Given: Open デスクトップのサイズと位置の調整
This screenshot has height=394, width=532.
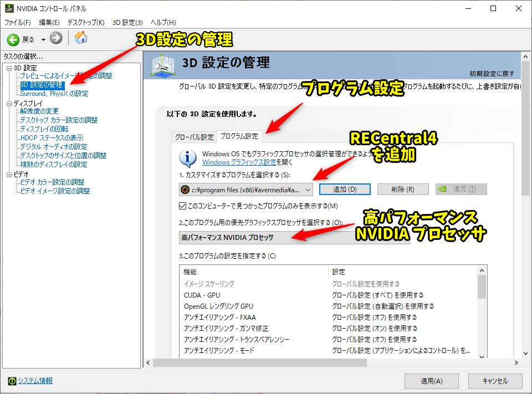Looking at the screenshot, I should (x=63, y=155).
